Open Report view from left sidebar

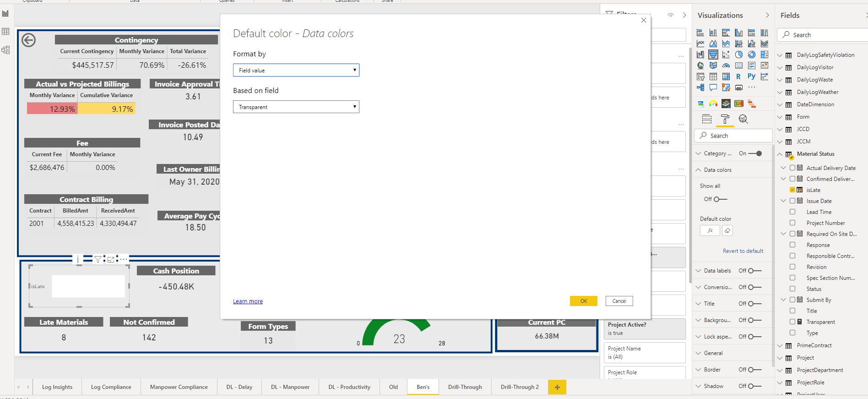click(x=5, y=13)
